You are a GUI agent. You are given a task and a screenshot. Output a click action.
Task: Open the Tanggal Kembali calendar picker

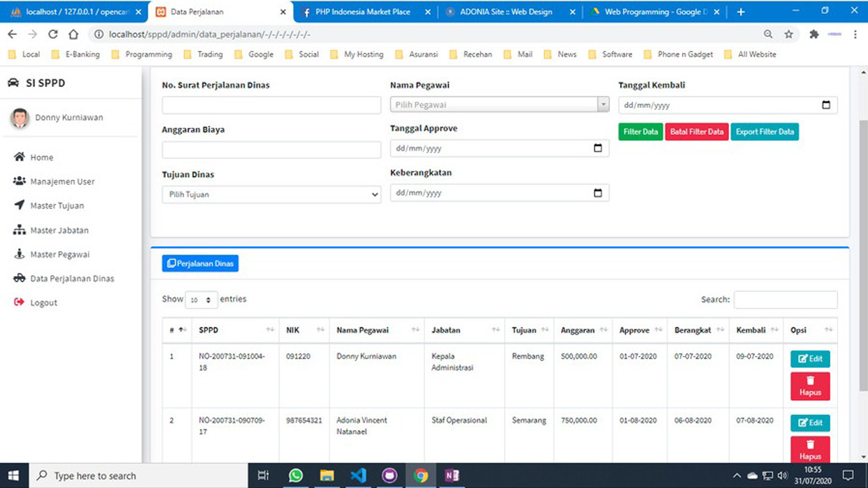tap(825, 105)
